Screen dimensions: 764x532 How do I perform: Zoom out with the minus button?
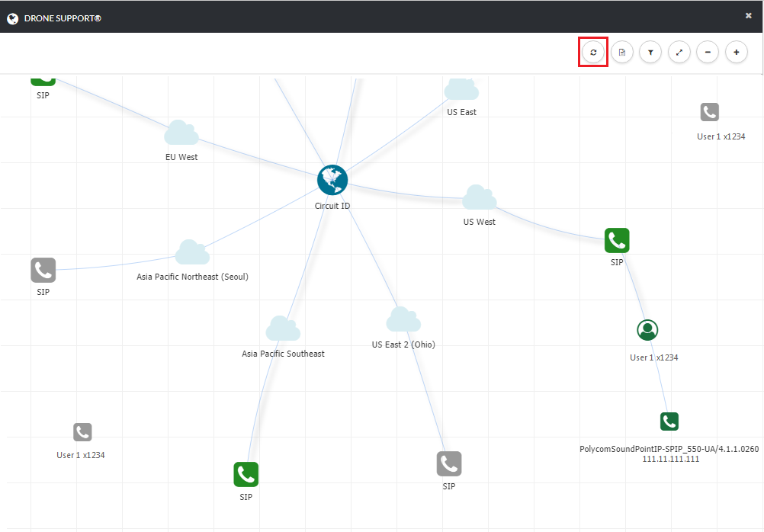pos(708,53)
